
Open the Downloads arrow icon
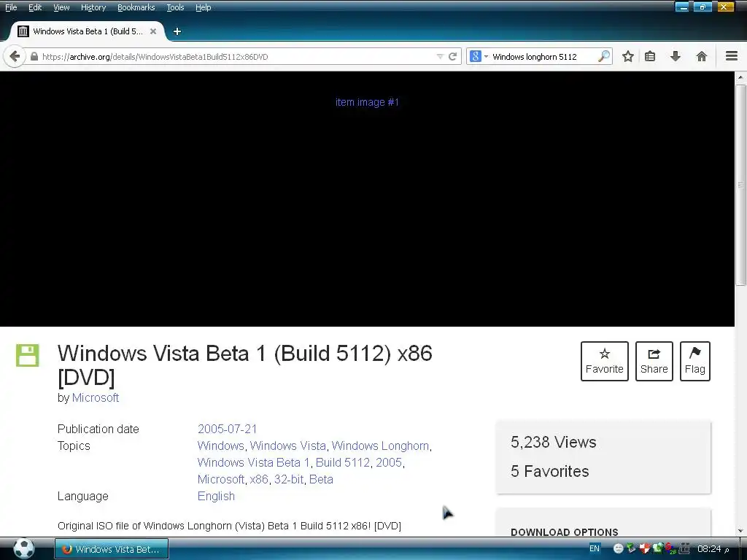tap(675, 57)
